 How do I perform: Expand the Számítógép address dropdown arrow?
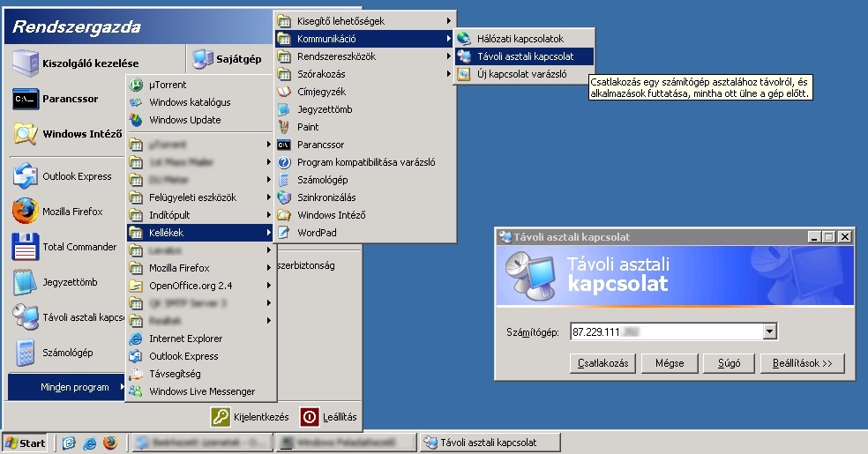click(769, 331)
